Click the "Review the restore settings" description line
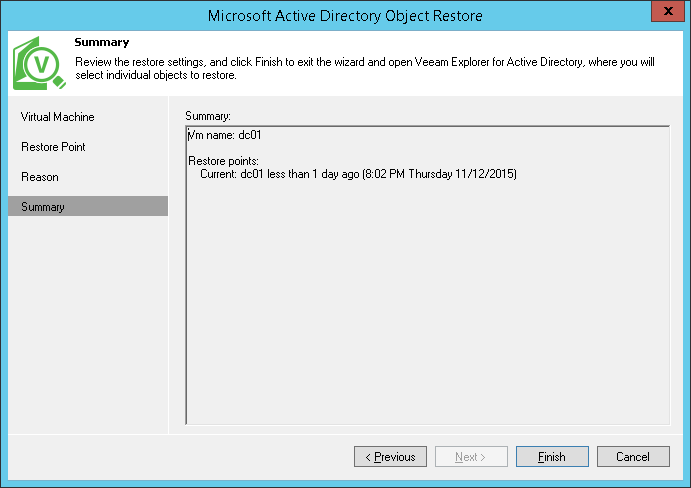691x488 pixels. pos(365,62)
